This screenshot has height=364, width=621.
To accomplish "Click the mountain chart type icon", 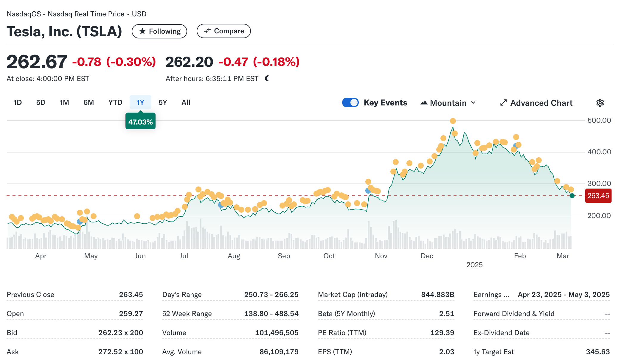I will pyautogui.click(x=424, y=103).
